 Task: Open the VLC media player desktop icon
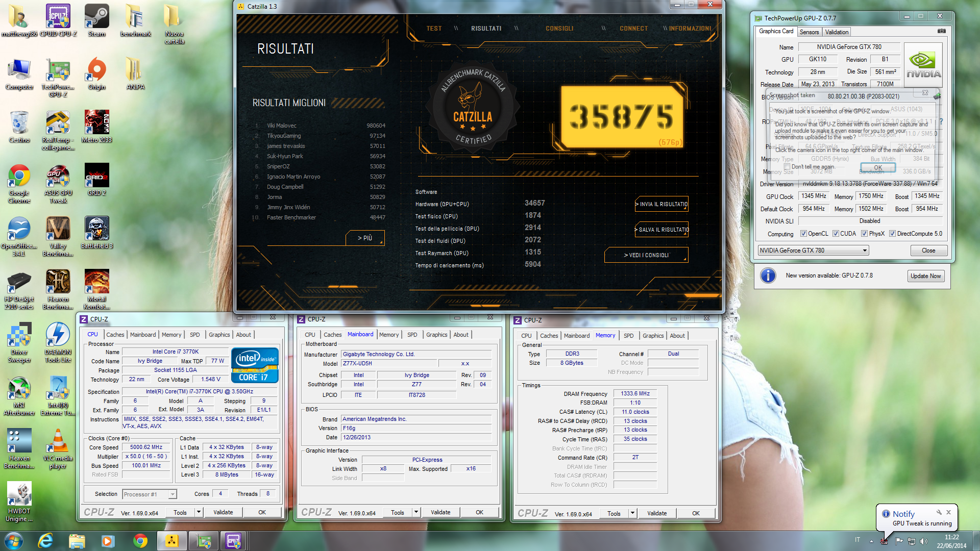coord(58,449)
